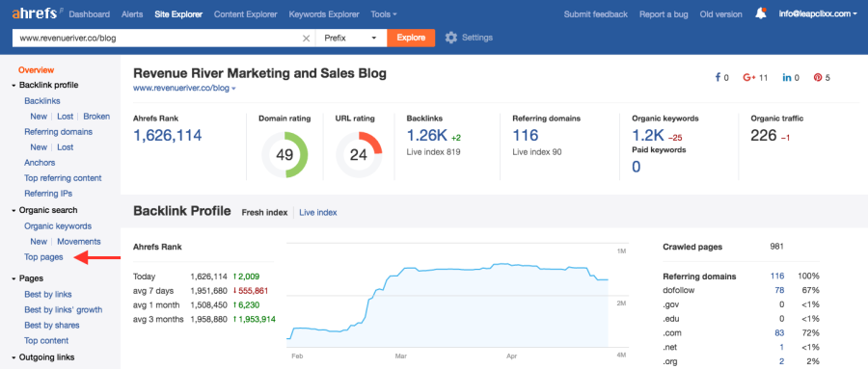
Task: Open Best by shares
Action: 51,326
